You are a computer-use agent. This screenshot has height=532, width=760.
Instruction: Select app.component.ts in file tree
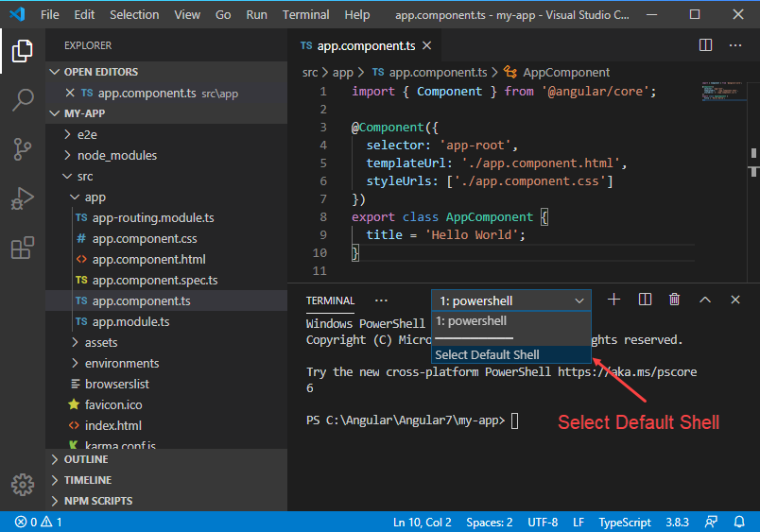pyautogui.click(x=166, y=300)
